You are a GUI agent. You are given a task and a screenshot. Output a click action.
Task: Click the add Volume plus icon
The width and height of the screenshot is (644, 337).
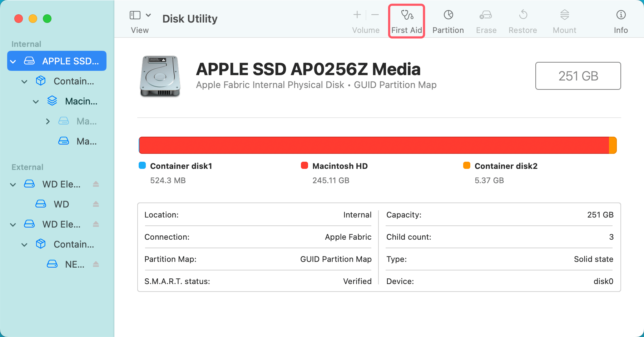357,15
